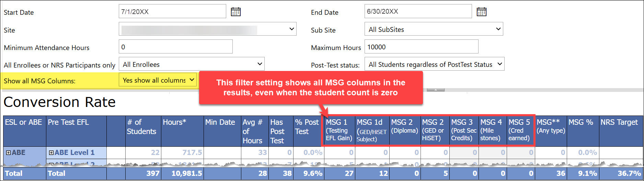Collapse the filter panel using splitter handle
The image size is (644, 181).
pos(435,90)
